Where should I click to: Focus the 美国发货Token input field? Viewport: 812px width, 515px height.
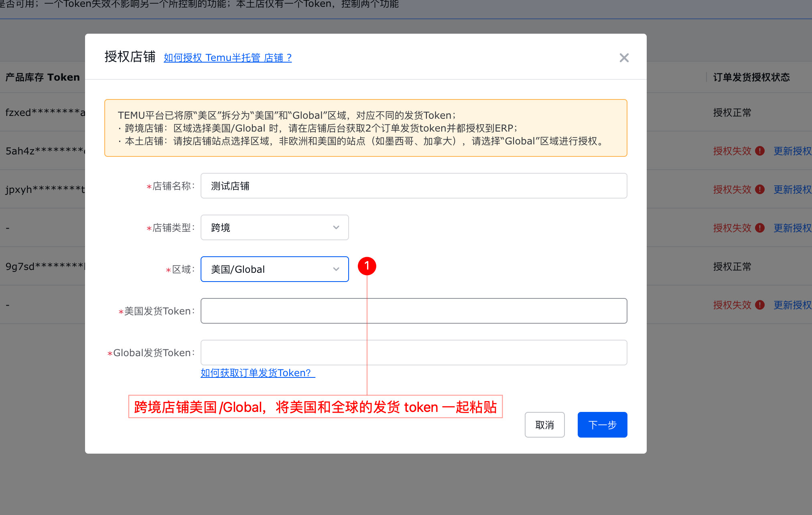414,311
